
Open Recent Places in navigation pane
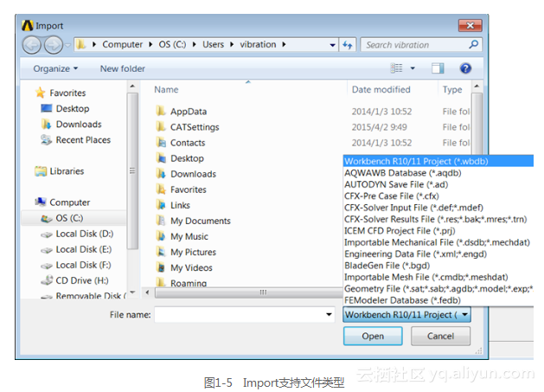tap(83, 140)
